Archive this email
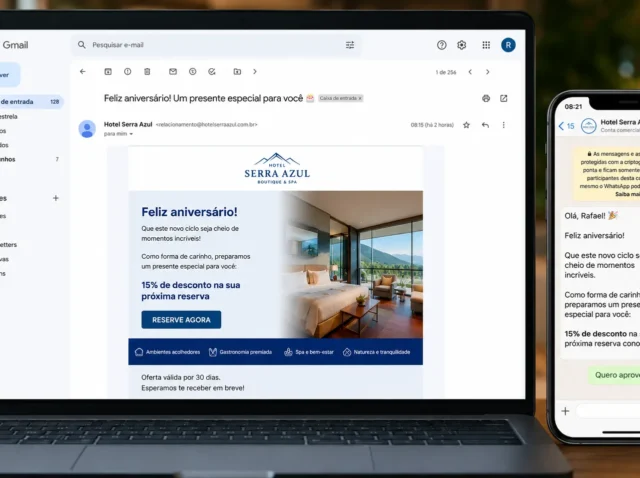The image size is (640, 478). pyautogui.click(x=108, y=71)
